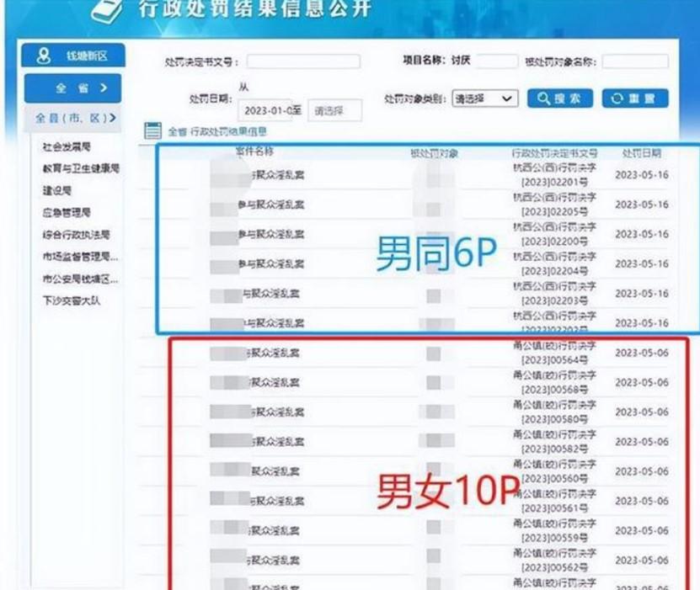Expand the 全县(市、区) selector
The image size is (700, 590).
pyautogui.click(x=73, y=118)
